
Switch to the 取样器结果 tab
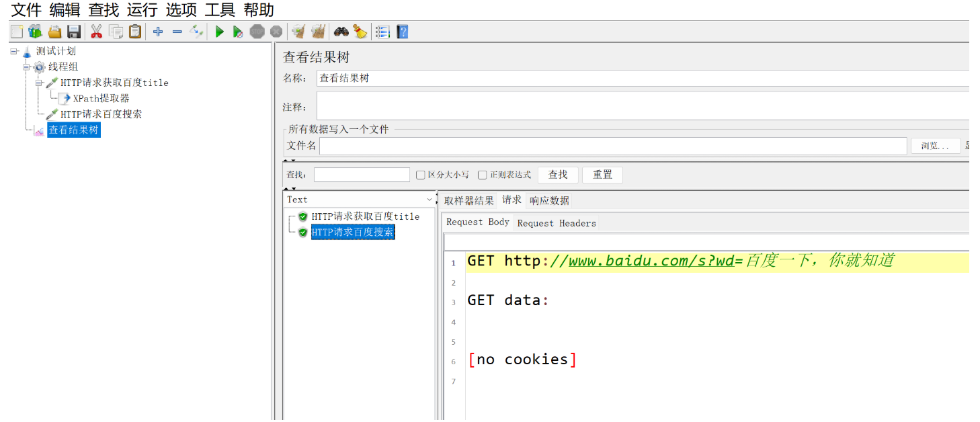[468, 200]
